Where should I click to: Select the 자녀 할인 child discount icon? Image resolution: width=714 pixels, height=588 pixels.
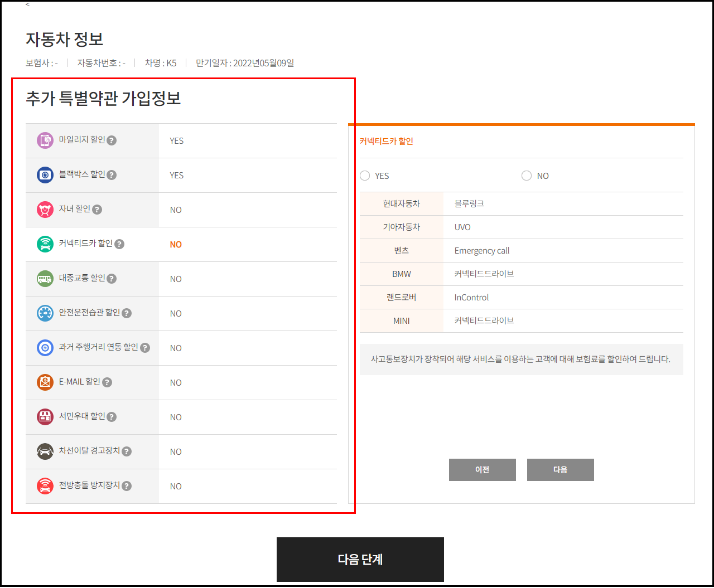[45, 210]
